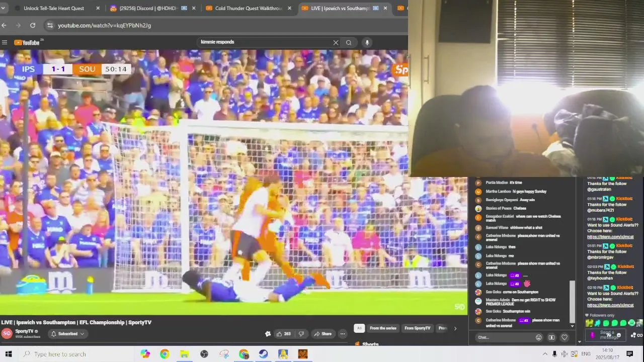Open OBS Studio from the taskbar
Screen dimensions: 644x362
tap(204, 354)
